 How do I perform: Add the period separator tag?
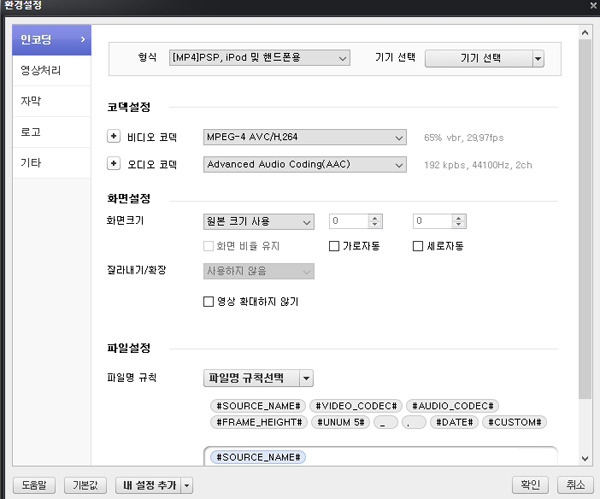[x=414, y=422]
